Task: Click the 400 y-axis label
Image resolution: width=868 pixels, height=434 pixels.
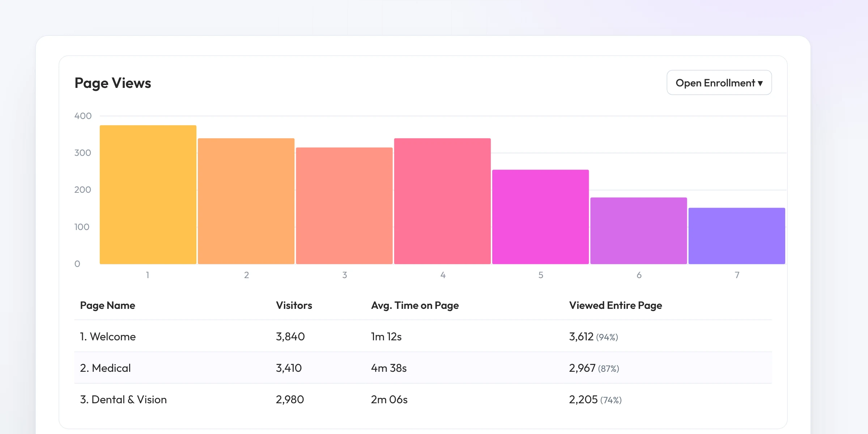Action: pos(83,116)
